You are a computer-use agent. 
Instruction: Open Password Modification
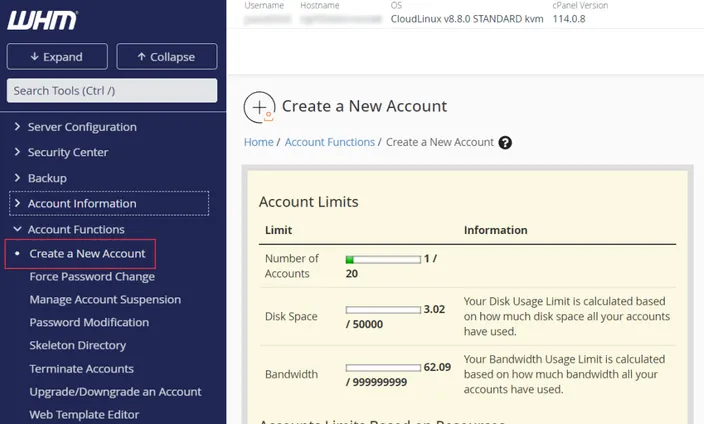[89, 322]
